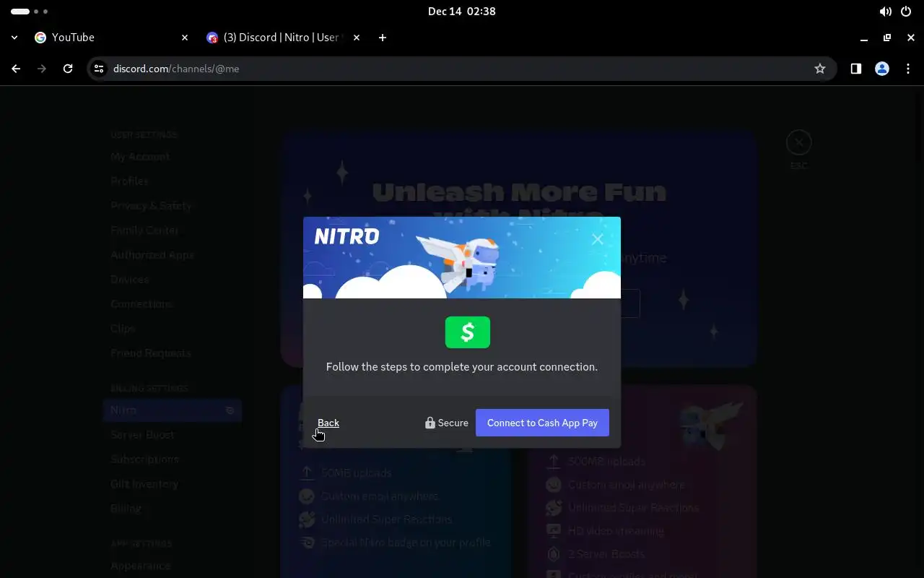The image size is (924, 578).
Task: Click the browser forward arrow
Action: [42, 69]
